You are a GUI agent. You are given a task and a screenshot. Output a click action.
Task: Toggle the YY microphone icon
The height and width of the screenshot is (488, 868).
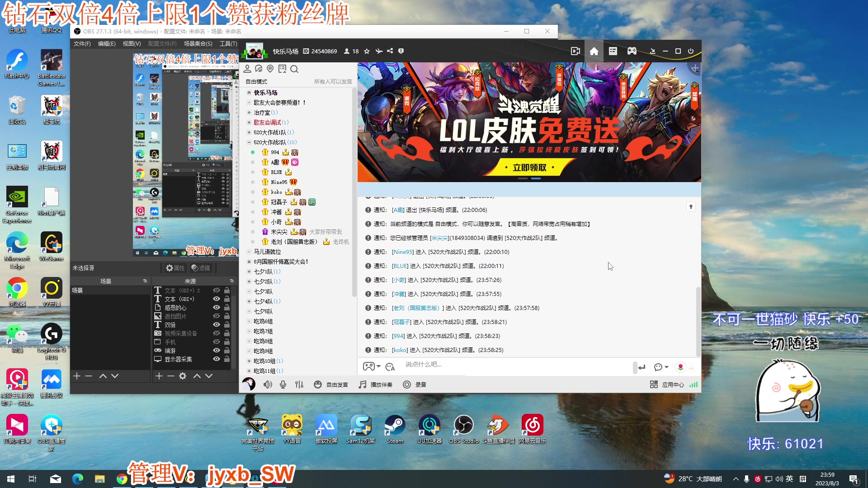[x=283, y=385]
